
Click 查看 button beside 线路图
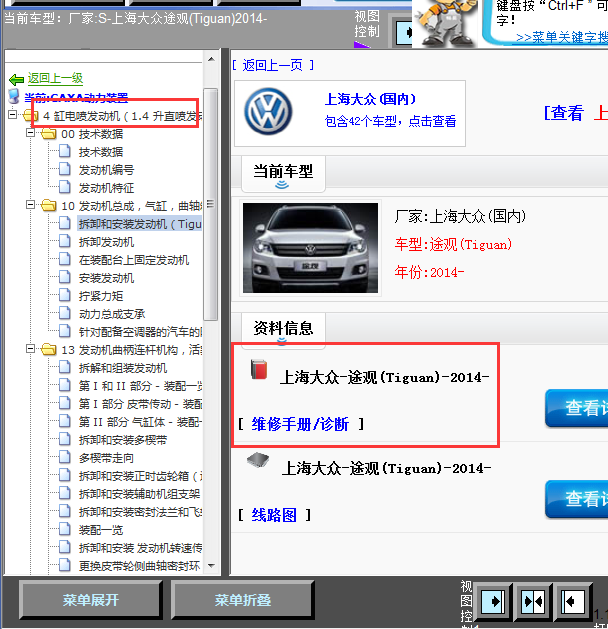[576, 499]
